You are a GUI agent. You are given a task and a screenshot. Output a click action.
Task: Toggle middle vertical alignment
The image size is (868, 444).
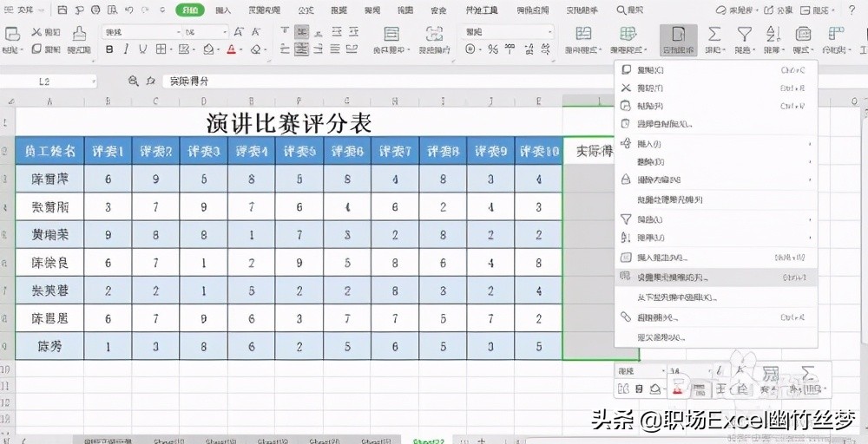pos(302,32)
